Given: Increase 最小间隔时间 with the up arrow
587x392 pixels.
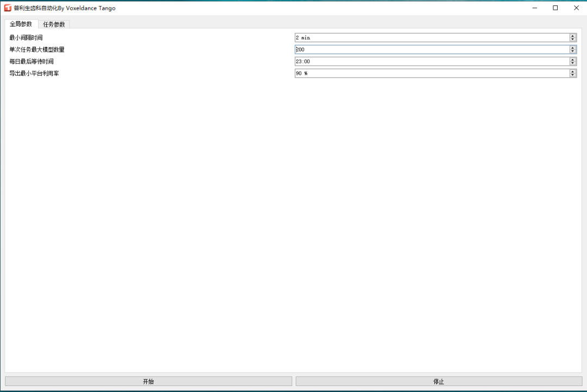Looking at the screenshot, I should coord(573,36).
